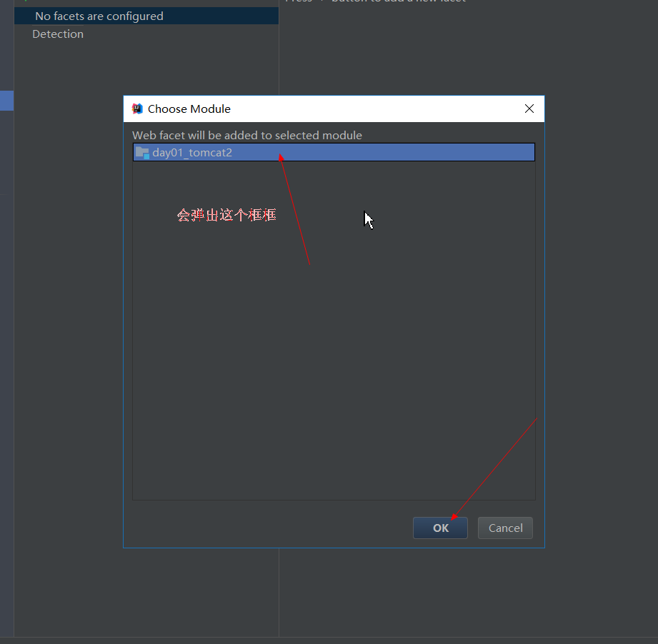The width and height of the screenshot is (658, 644).
Task: Open the Detection item in facets list
Action: 58,34
